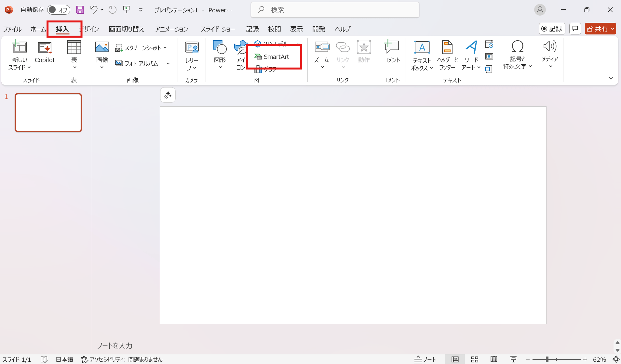Insert a グラフ (chart)
621x364 pixels.
(267, 69)
